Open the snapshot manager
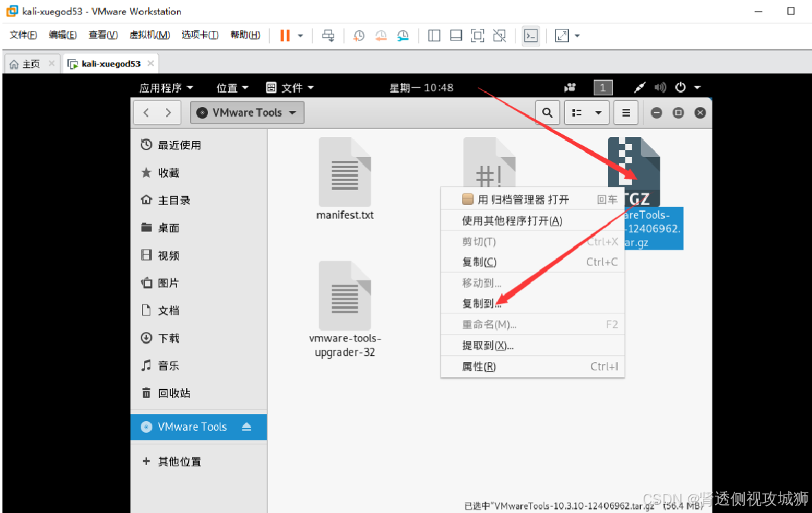The image size is (812, 513). point(403,35)
